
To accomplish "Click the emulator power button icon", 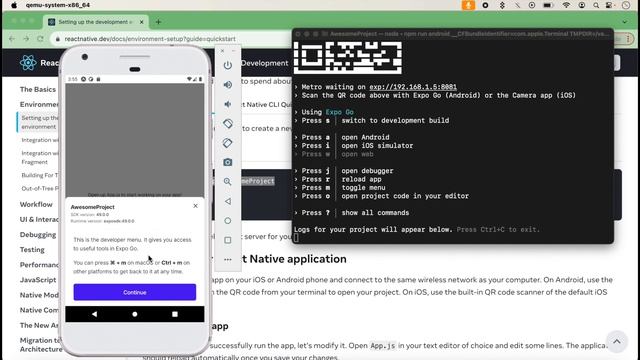I will pyautogui.click(x=228, y=65).
